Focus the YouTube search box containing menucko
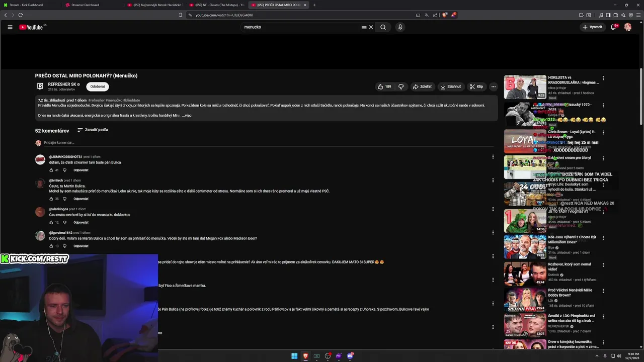Screen dimensions: 644x362 (x=302, y=27)
